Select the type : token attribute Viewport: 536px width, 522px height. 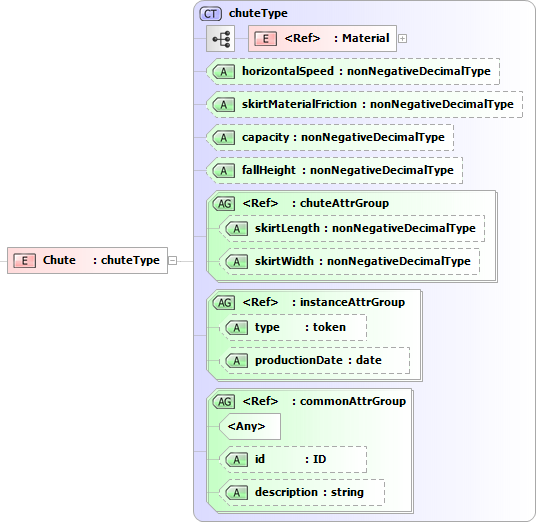[293, 327]
